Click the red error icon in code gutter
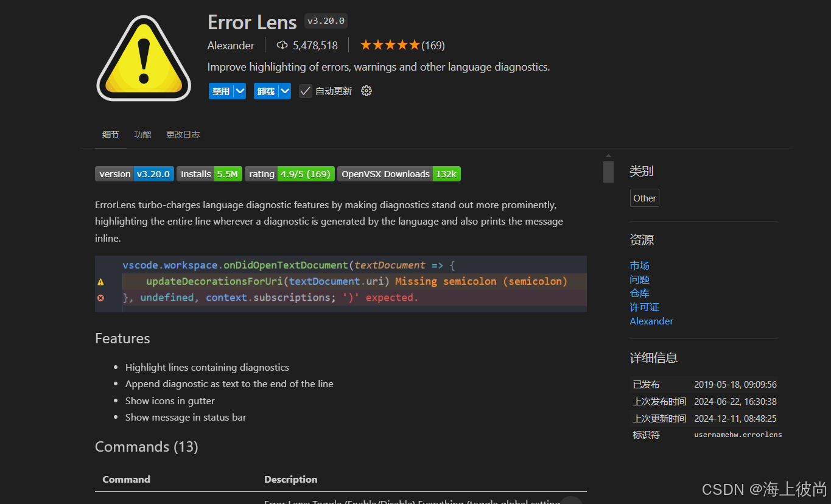This screenshot has height=504, width=831. coord(100,298)
